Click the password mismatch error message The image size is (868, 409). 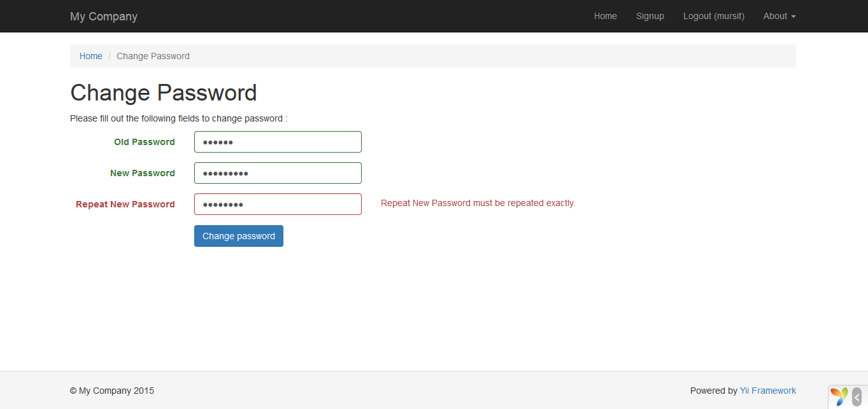[477, 203]
